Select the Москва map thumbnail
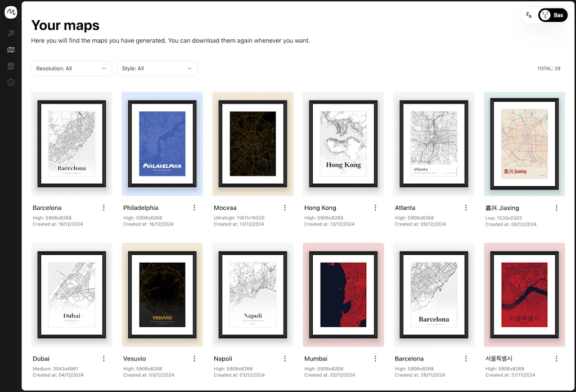 tap(253, 144)
